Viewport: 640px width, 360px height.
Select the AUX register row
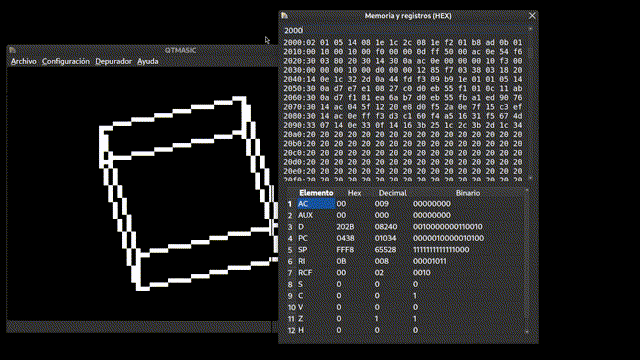[410, 215]
